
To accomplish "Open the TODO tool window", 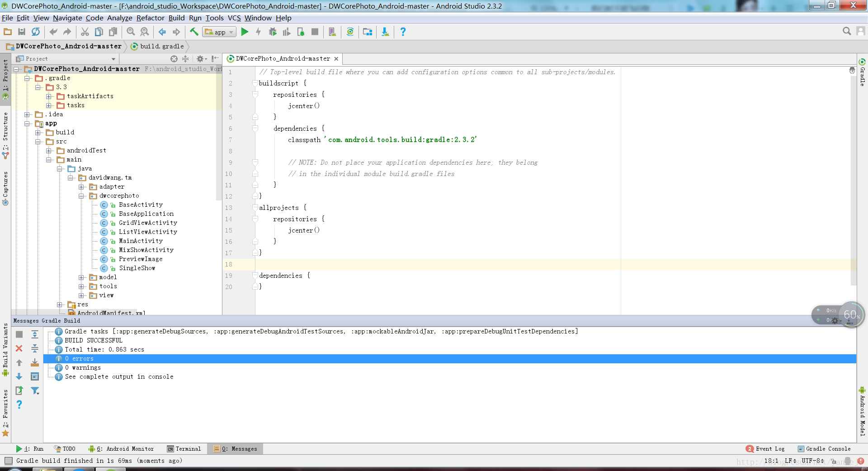I will (x=65, y=449).
